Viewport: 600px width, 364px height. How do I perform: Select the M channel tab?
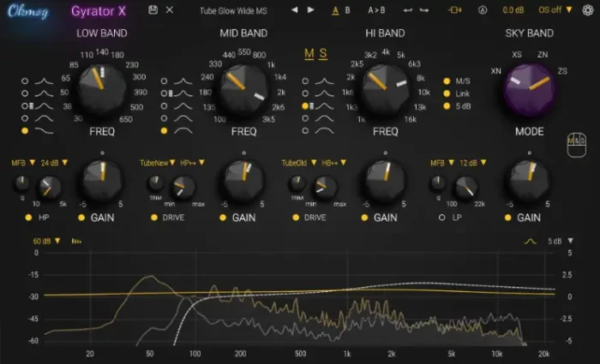(309, 54)
